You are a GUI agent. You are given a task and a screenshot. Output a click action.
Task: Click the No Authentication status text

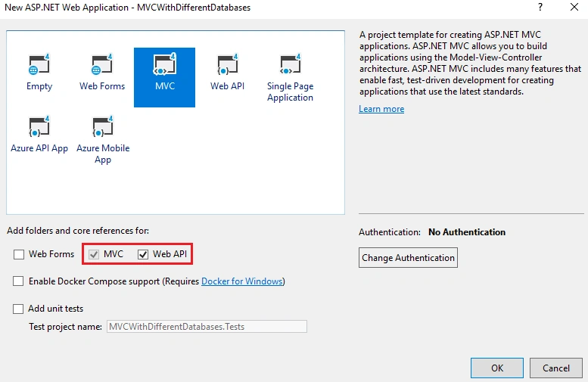pyautogui.click(x=467, y=232)
